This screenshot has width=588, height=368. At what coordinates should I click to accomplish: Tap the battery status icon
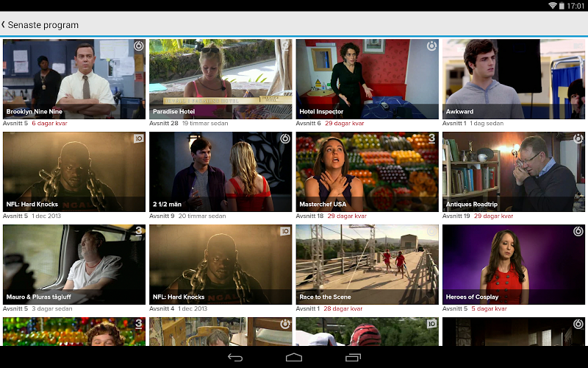tap(562, 6)
